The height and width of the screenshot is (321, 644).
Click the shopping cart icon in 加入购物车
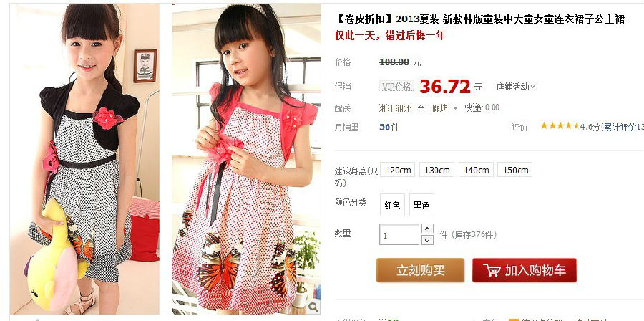point(492,270)
